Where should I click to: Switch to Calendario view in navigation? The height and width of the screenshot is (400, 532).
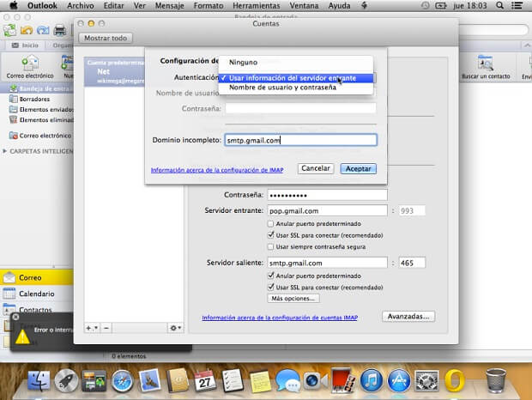coord(37,294)
